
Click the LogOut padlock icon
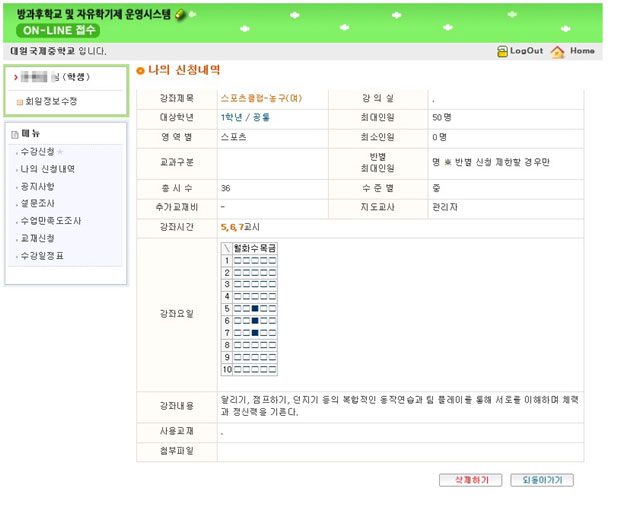pos(503,51)
